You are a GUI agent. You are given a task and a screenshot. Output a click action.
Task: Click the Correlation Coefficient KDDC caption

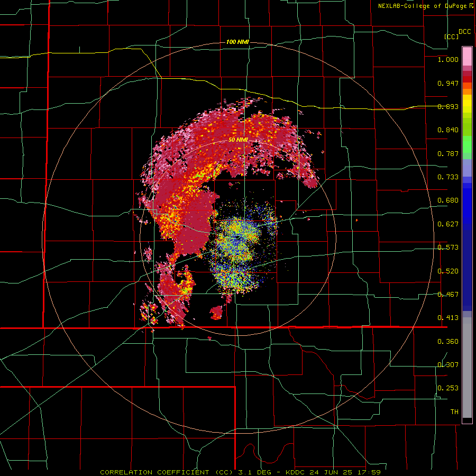click(x=240, y=472)
